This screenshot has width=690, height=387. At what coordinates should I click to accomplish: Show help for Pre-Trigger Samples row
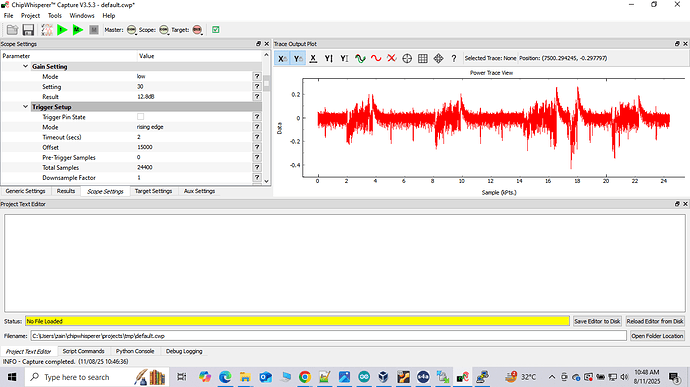257,157
